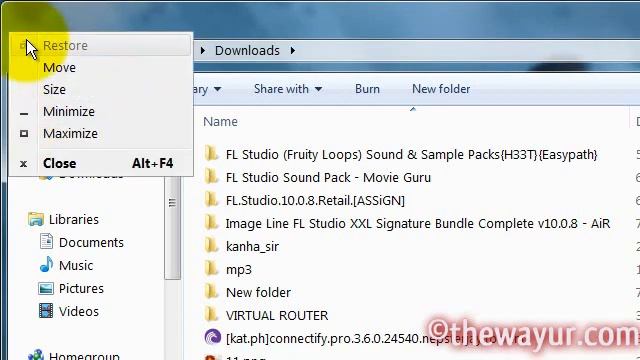The width and height of the screenshot is (640, 360).
Task: Select Image Line FL Studio XXL Signature Bundle name
Action: 418,224
